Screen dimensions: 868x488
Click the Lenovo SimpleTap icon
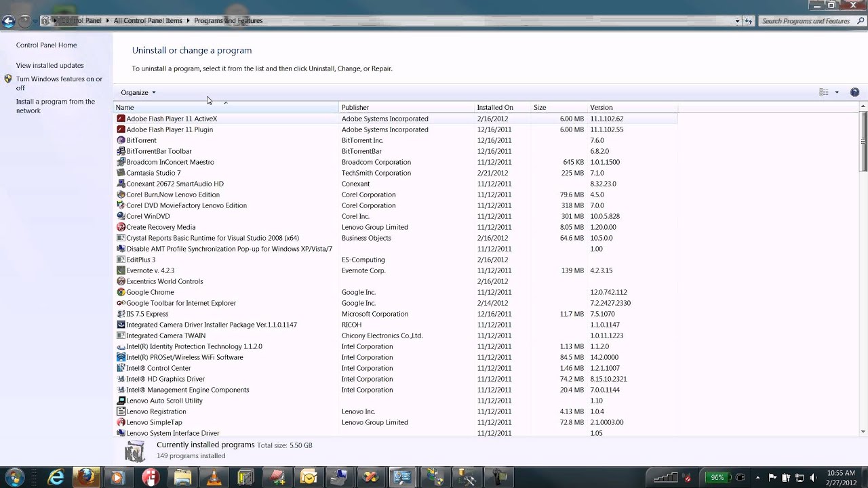[x=121, y=422]
